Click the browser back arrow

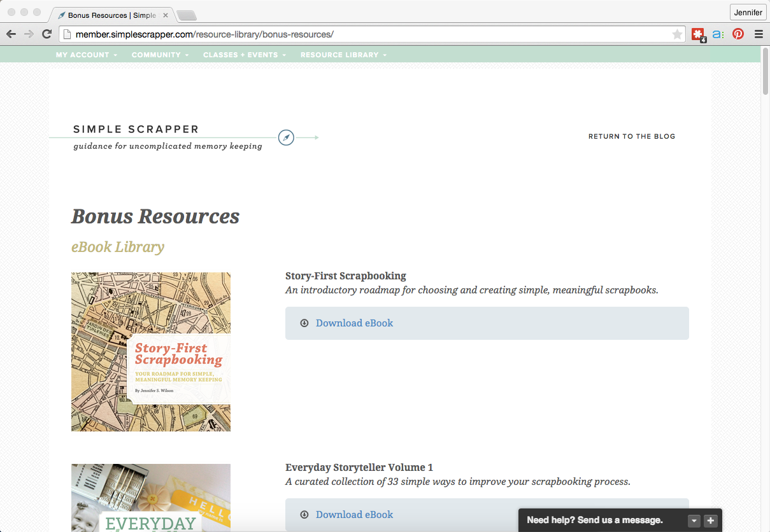tap(11, 34)
